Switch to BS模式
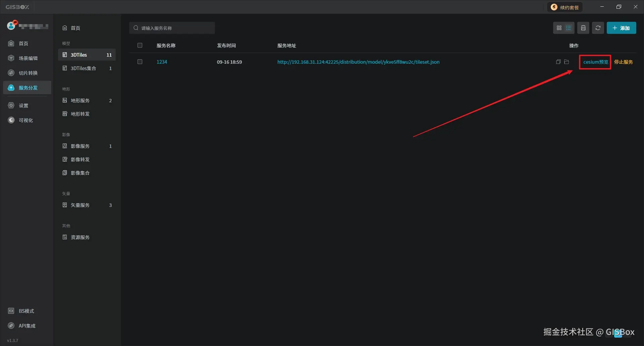644x346 pixels. 27,311
